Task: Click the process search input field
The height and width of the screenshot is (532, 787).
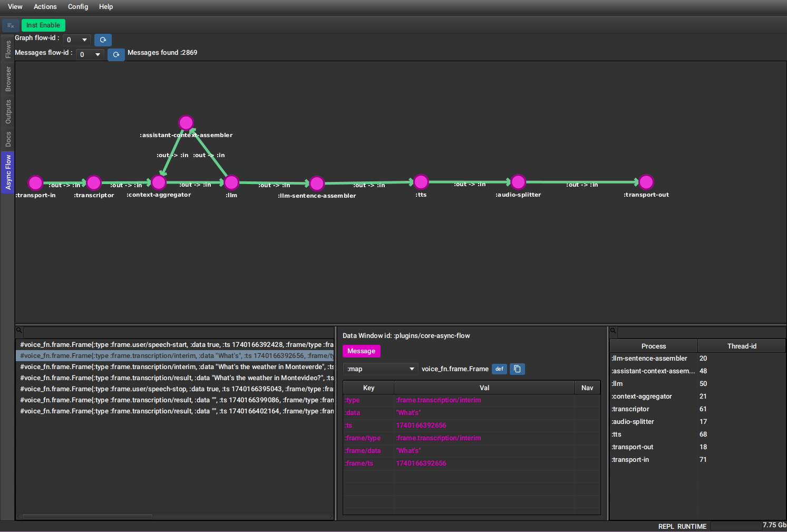Action: coord(702,331)
